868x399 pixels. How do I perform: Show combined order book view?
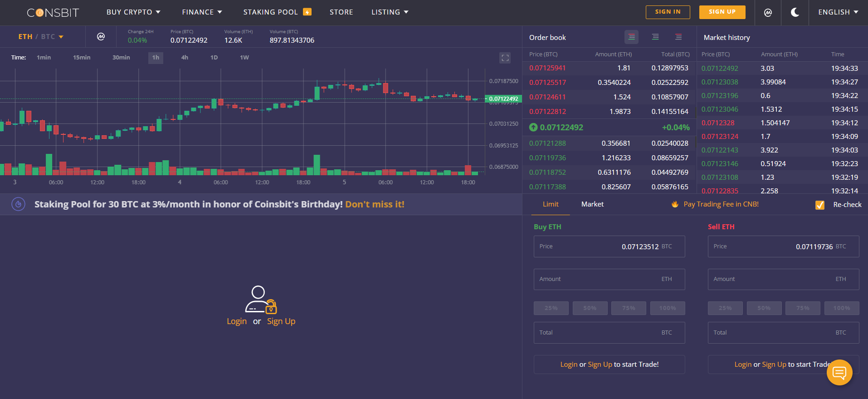tap(631, 37)
